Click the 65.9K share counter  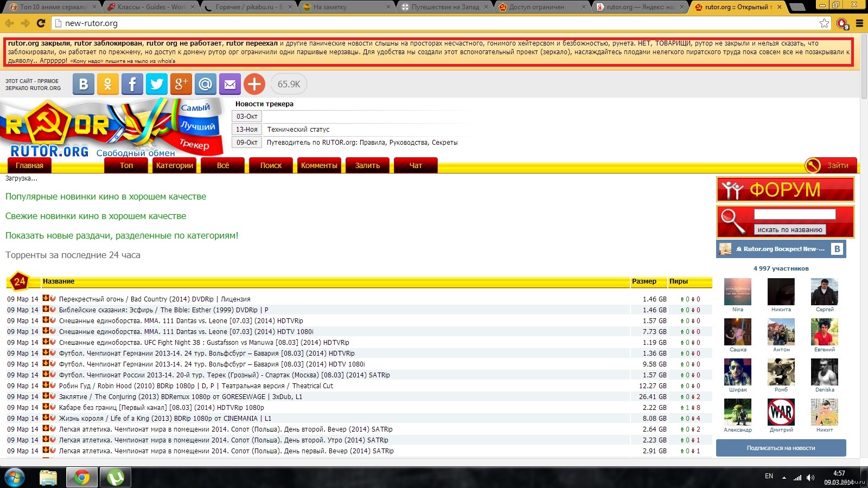pyautogui.click(x=289, y=84)
